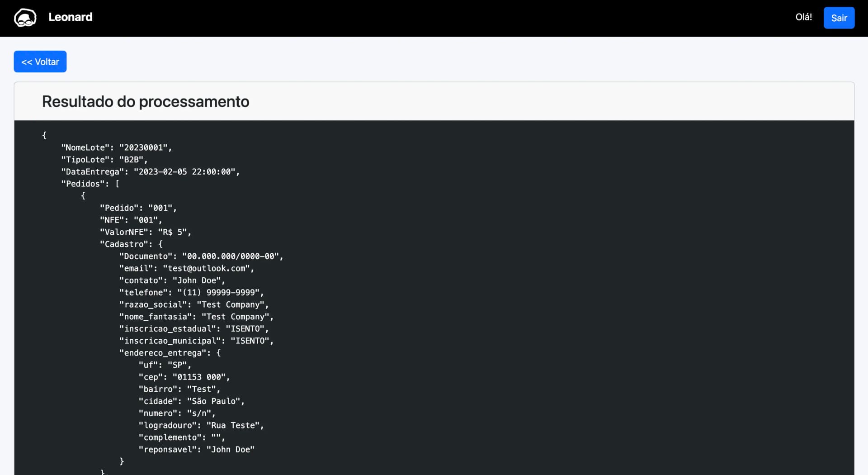Click the Olá! greeting text

point(804,17)
